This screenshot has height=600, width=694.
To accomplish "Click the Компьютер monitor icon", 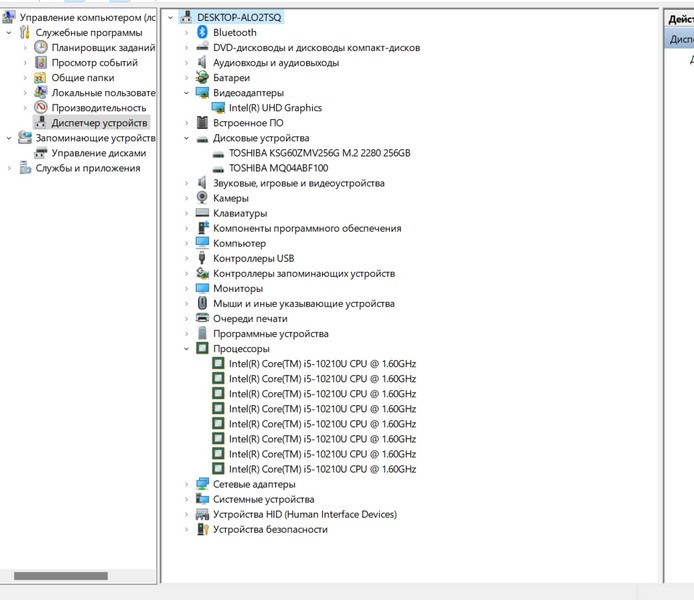I will [202, 243].
